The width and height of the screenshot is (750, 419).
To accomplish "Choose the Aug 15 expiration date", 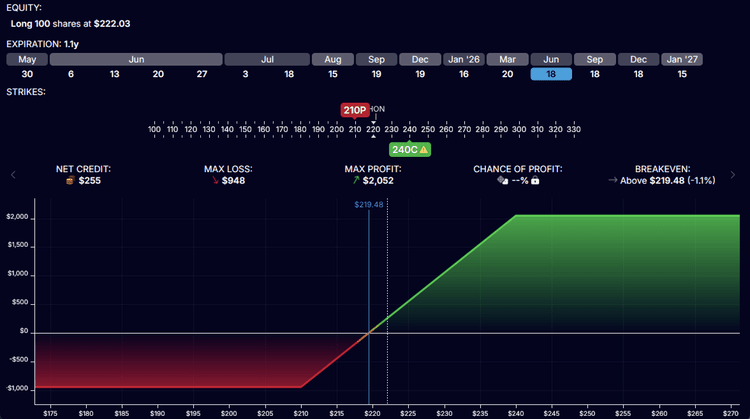I will [x=333, y=74].
